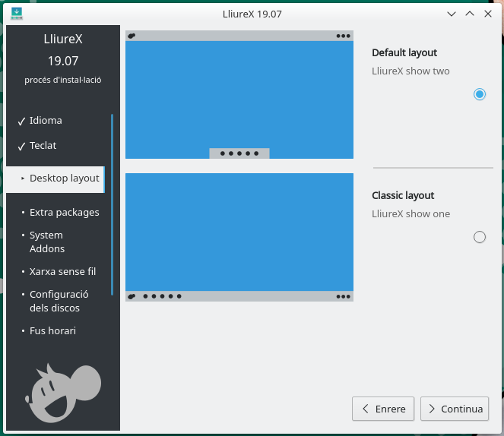Click the Continua button
This screenshot has width=504, height=436.
(455, 409)
